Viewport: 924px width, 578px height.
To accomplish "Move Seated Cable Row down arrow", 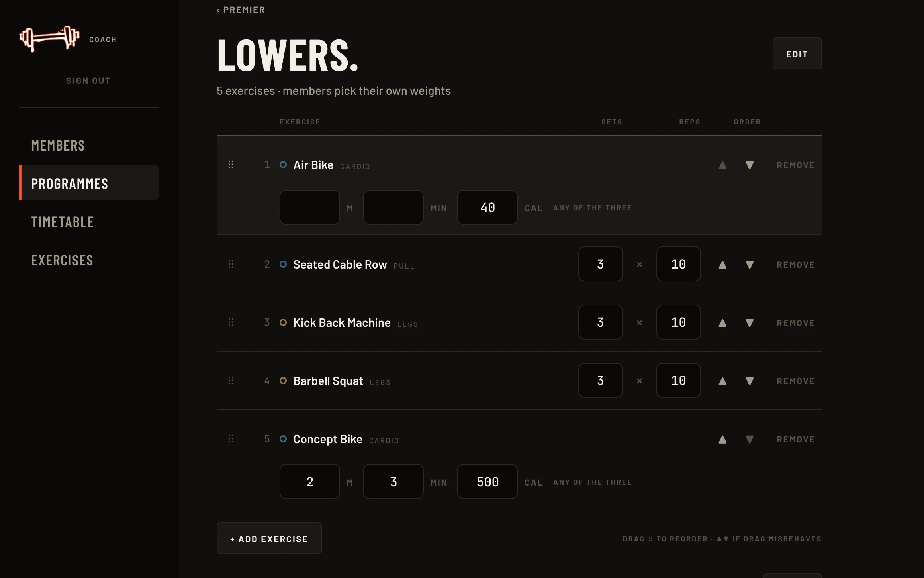I will 750,265.
